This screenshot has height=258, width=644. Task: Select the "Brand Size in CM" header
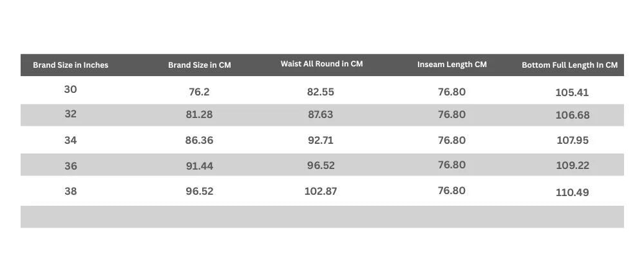[199, 65]
